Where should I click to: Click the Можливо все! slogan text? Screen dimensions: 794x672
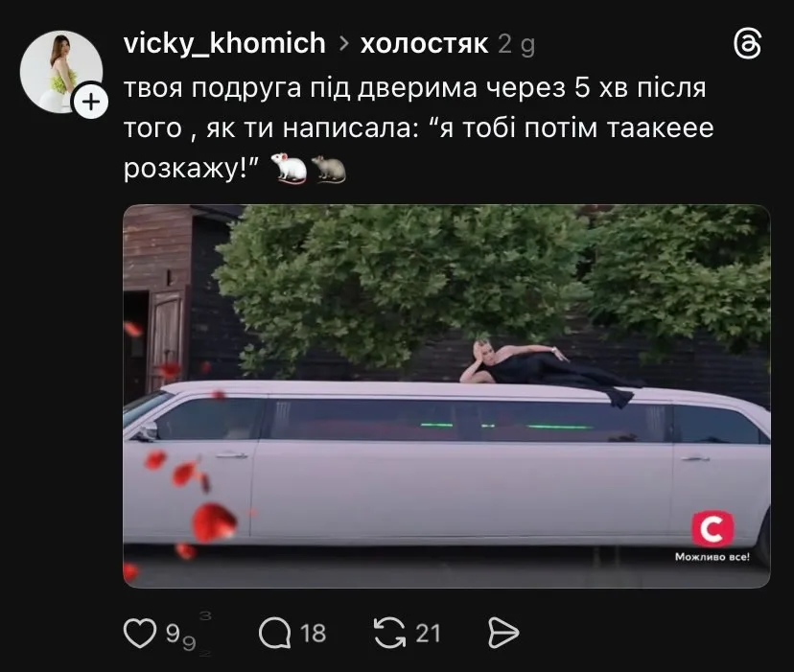712,557
